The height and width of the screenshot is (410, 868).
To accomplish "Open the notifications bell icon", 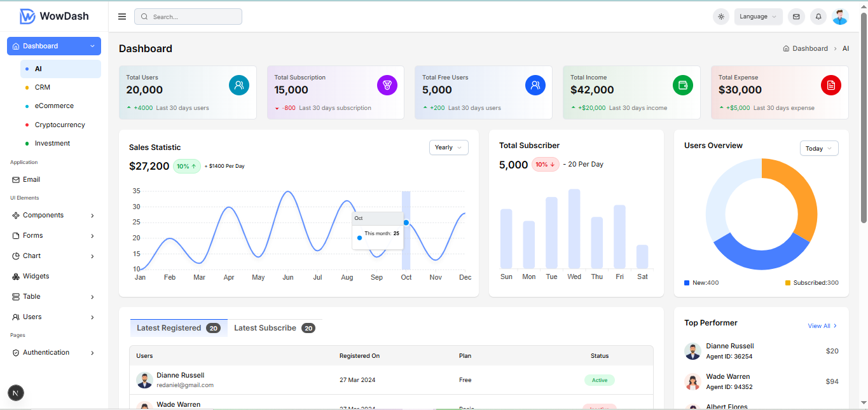I will click(x=818, y=17).
